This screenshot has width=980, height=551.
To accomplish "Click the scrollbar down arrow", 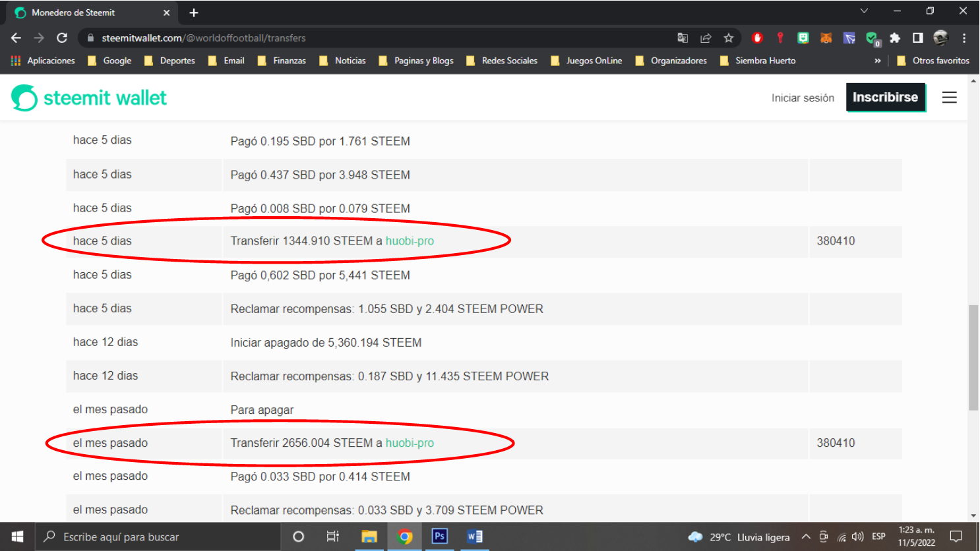I will pos(973,516).
